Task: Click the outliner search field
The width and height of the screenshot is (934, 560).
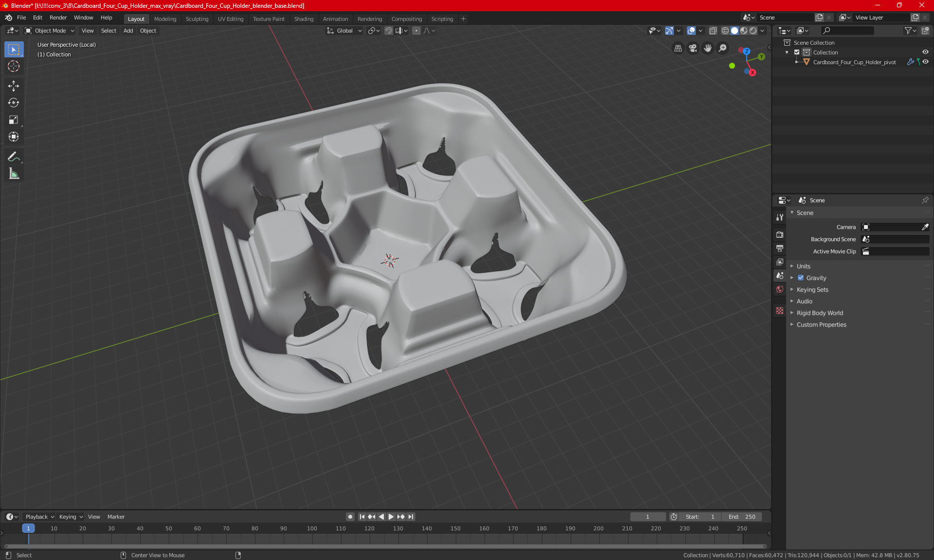Action: [x=847, y=31]
